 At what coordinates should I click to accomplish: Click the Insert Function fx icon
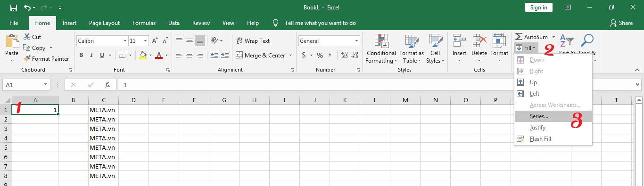point(107,85)
